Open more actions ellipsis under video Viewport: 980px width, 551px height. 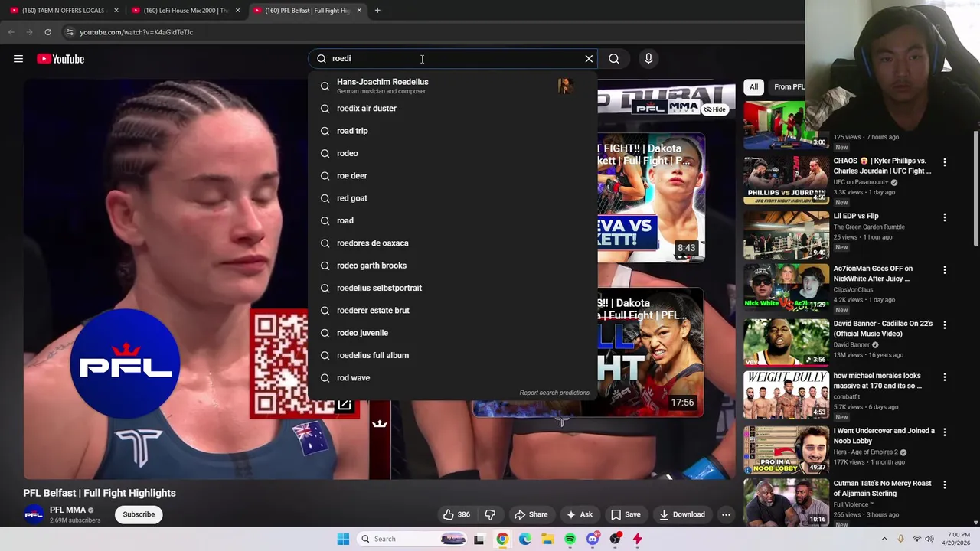tap(726, 514)
